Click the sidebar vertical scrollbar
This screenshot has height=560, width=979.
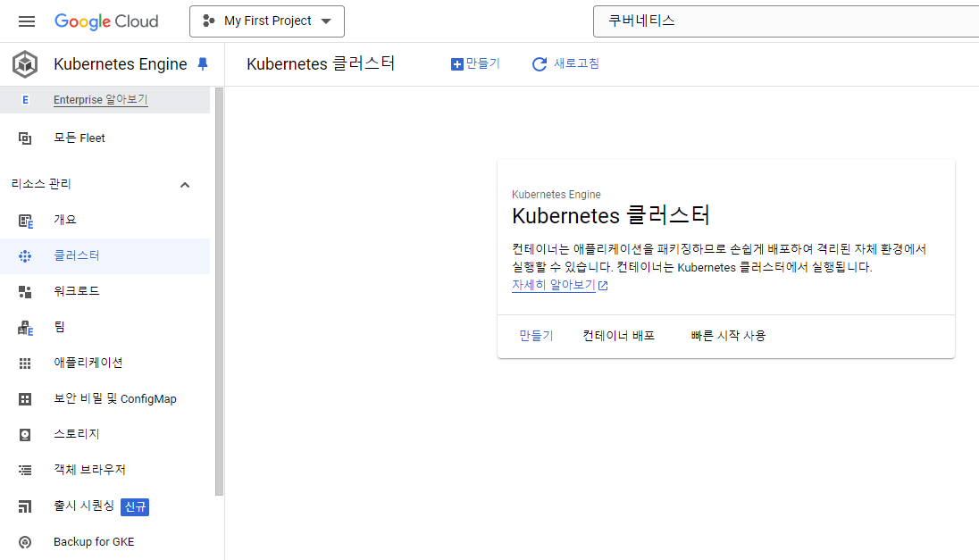point(219,291)
